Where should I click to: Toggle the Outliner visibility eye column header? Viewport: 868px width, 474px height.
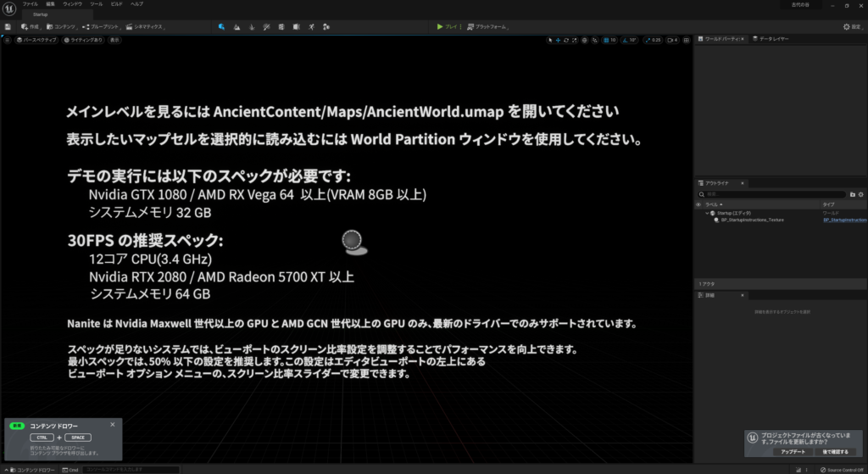coord(698,204)
